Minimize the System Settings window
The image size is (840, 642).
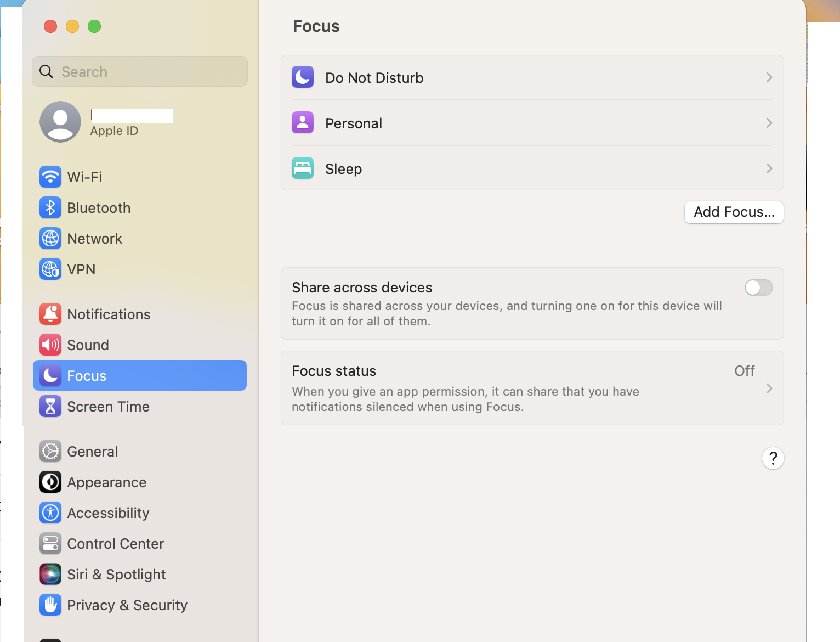72,26
